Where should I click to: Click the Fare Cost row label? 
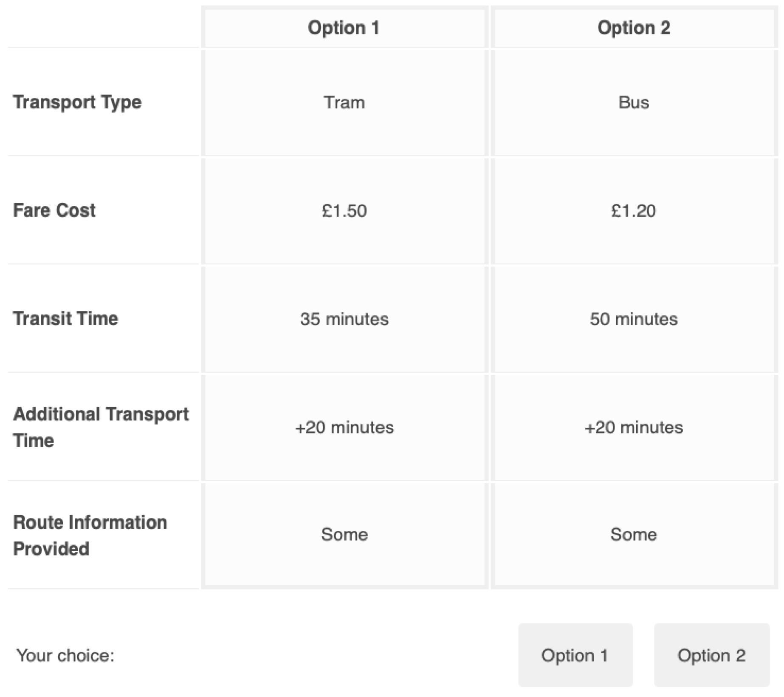pyautogui.click(x=54, y=210)
